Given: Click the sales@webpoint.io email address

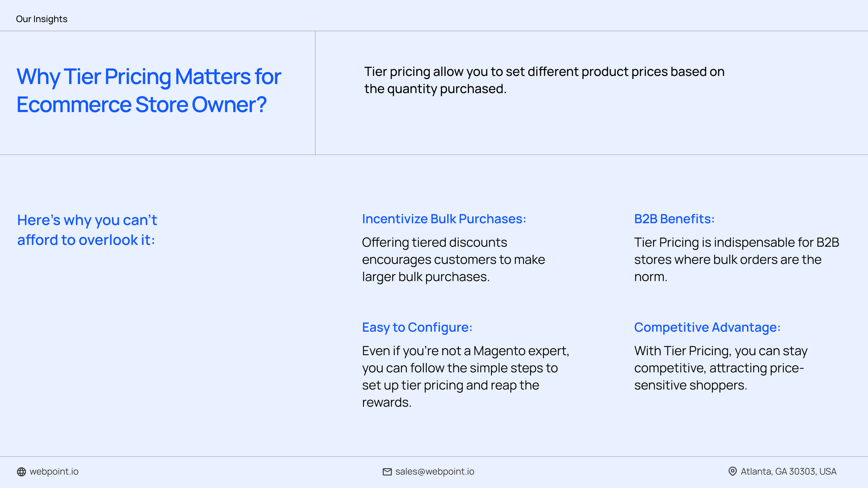Looking at the screenshot, I should [x=435, y=471].
